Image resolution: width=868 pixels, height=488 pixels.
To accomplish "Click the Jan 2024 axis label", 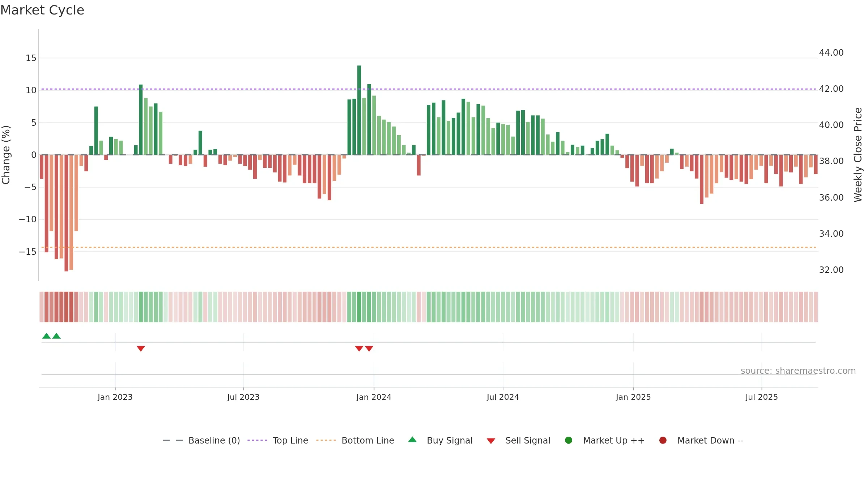I will pyautogui.click(x=374, y=397).
